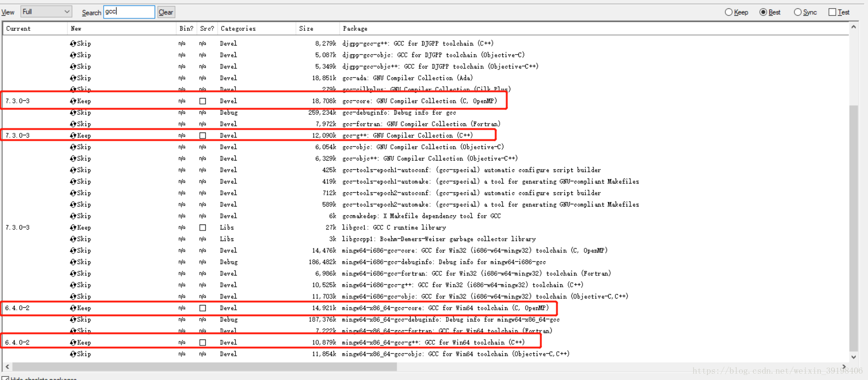
Task: Toggle Skip icon for mingw64-x86_64-gcc-objc
Action: [73, 354]
